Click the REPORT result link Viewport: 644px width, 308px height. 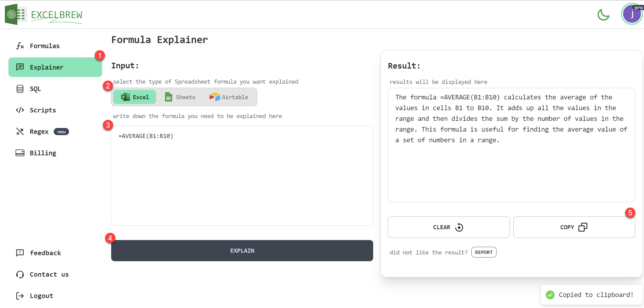[484, 252]
